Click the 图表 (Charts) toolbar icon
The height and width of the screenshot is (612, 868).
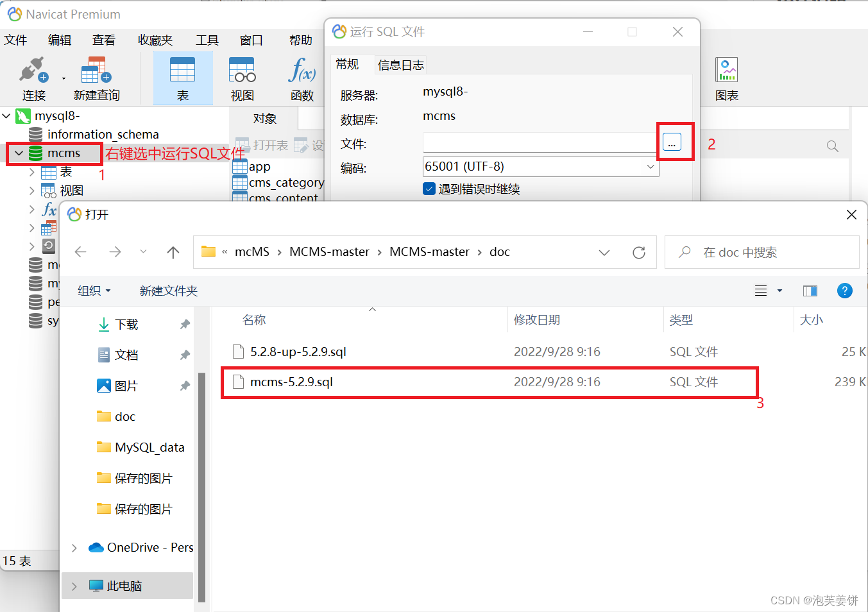tap(726, 77)
